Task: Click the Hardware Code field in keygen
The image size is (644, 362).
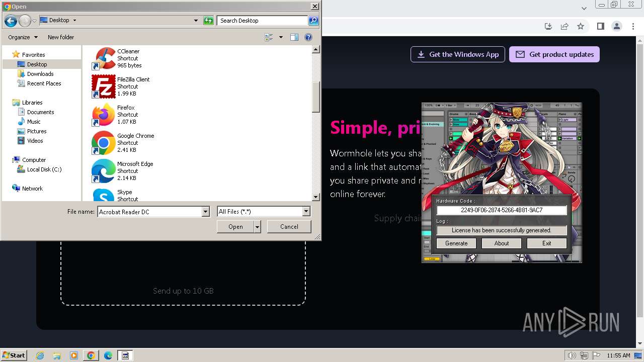Action: (x=502, y=210)
